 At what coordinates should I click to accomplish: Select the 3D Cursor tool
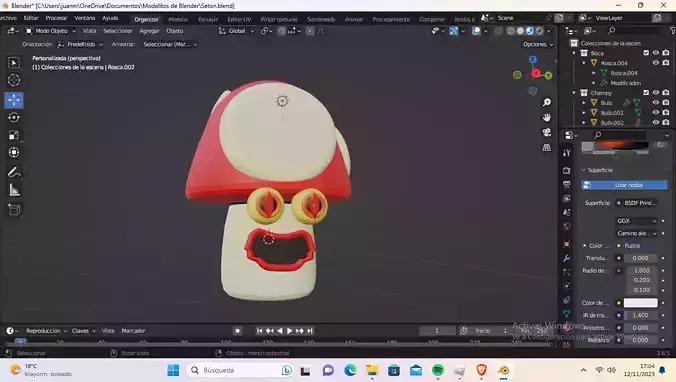[x=14, y=80]
